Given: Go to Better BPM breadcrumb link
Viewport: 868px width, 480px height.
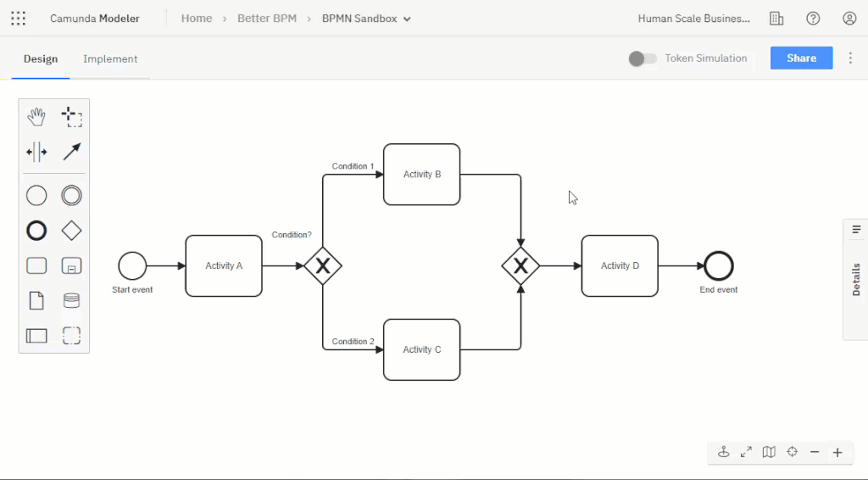Looking at the screenshot, I should point(267,19).
